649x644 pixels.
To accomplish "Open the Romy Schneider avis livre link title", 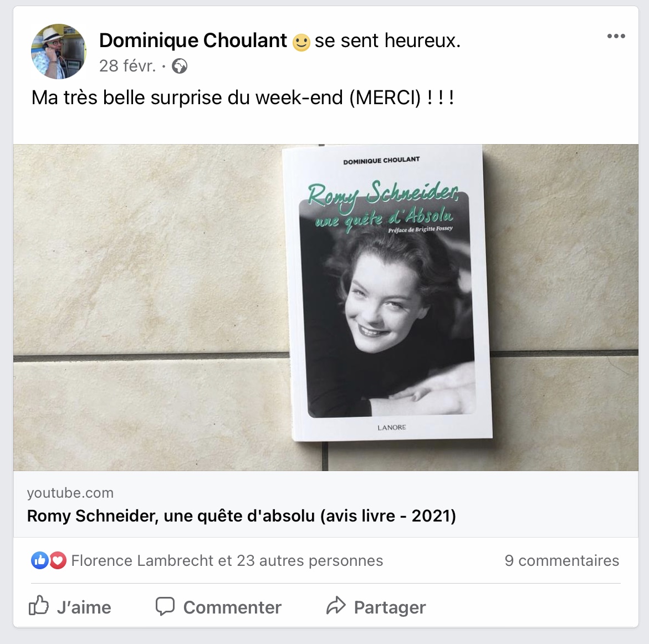I will point(241,516).
